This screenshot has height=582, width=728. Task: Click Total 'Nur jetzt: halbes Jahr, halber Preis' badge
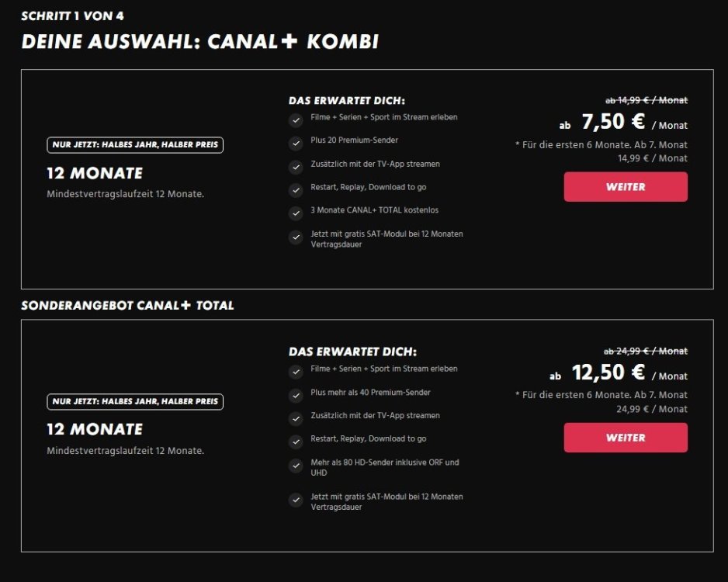(135, 402)
